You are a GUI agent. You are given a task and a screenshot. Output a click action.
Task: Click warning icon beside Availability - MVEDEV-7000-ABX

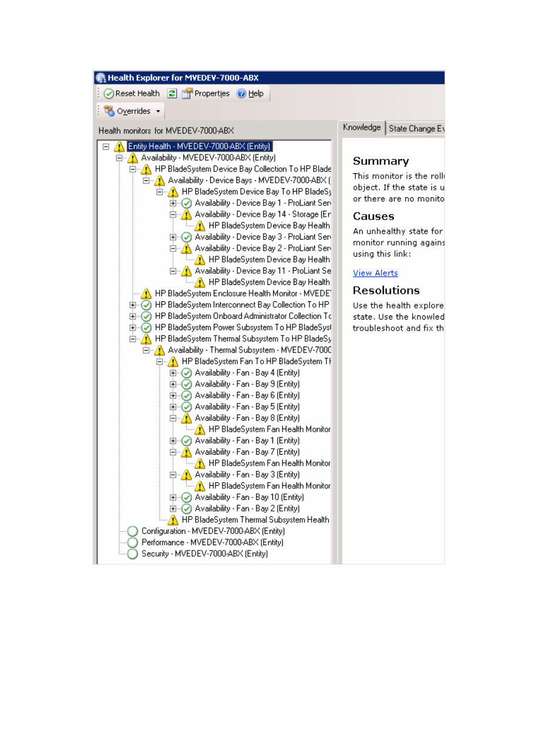[133, 158]
